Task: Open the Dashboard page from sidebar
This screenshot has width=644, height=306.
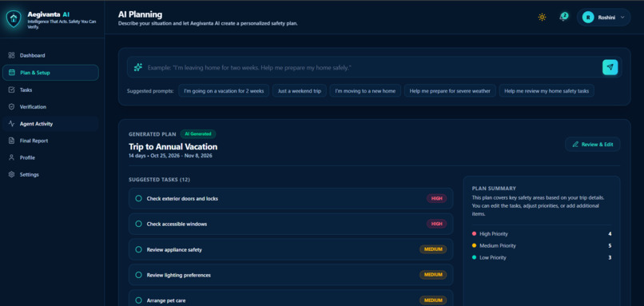Action: pyautogui.click(x=50, y=55)
